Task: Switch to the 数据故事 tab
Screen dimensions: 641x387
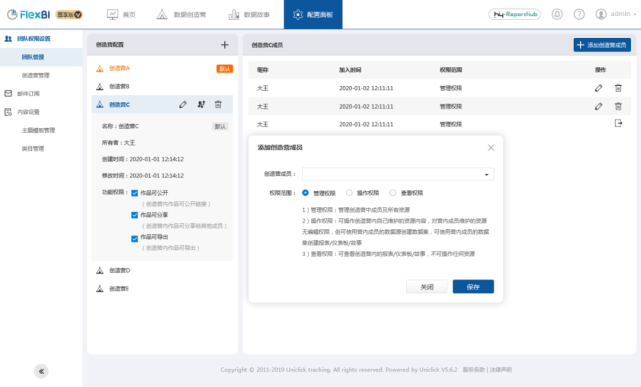Action: point(249,14)
